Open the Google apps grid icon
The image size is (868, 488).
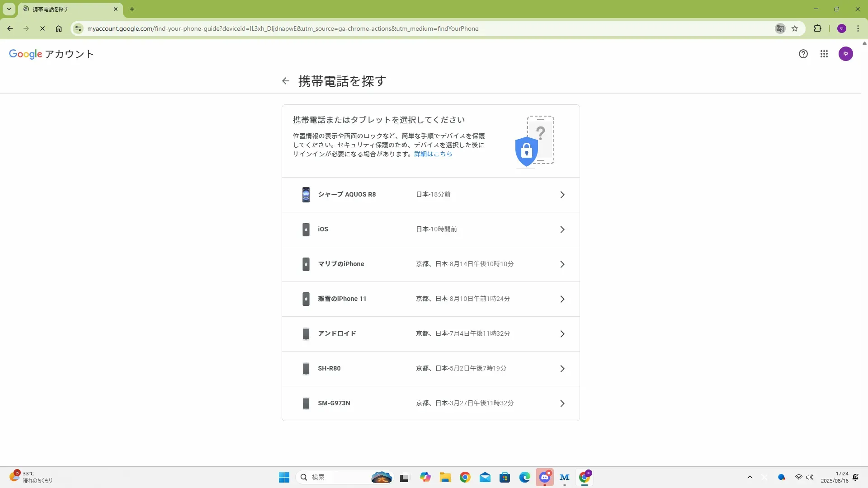[x=824, y=54]
